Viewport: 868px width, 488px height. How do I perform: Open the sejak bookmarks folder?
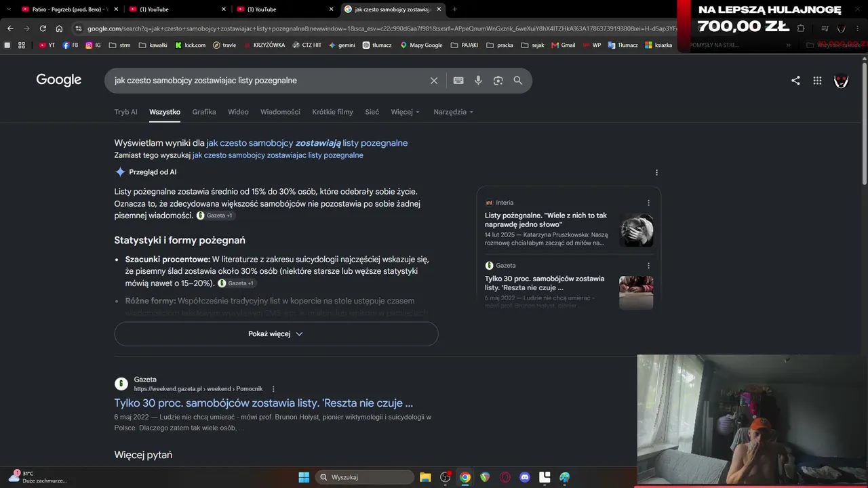pos(533,45)
